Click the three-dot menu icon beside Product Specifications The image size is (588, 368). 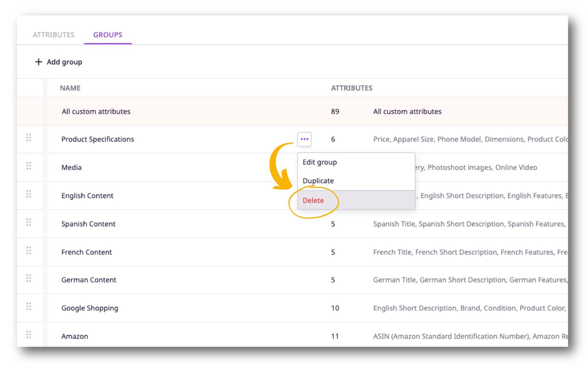point(304,139)
